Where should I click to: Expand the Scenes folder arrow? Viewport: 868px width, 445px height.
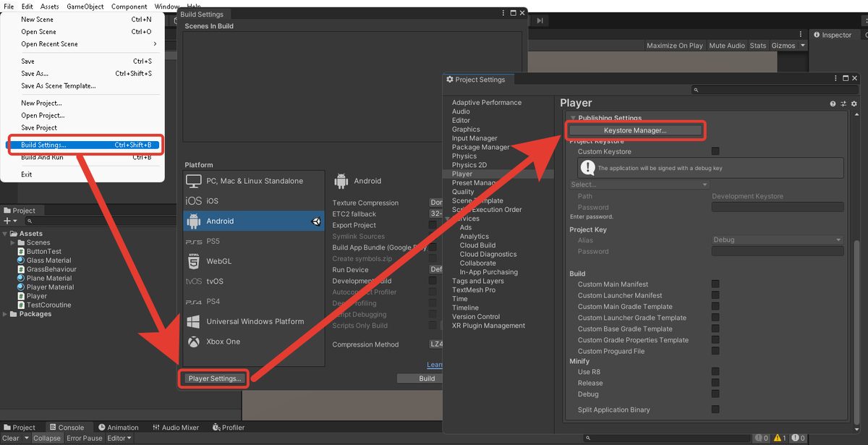click(x=13, y=243)
